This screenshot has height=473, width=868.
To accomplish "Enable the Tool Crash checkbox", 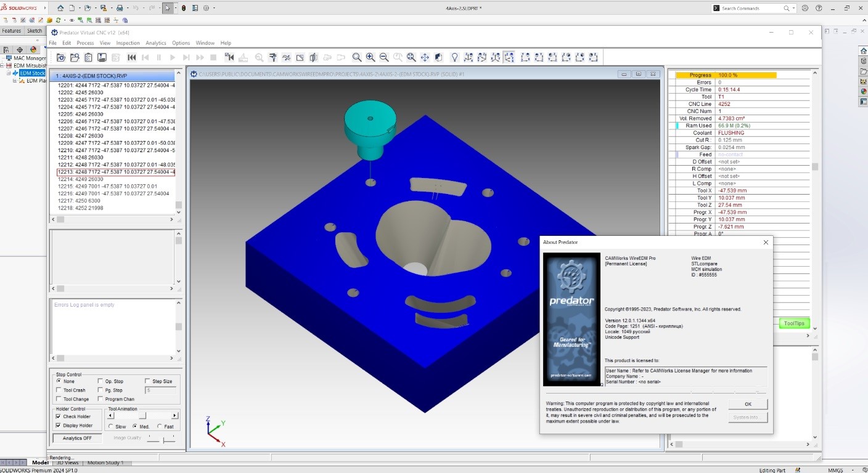I will pyautogui.click(x=59, y=390).
